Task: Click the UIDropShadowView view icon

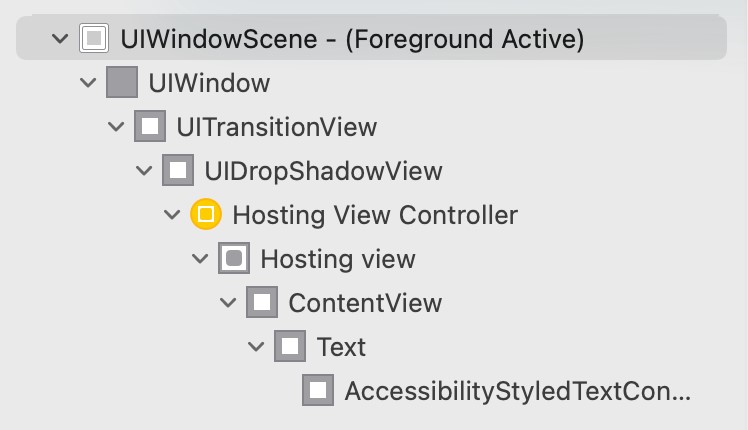Action: coord(178,170)
